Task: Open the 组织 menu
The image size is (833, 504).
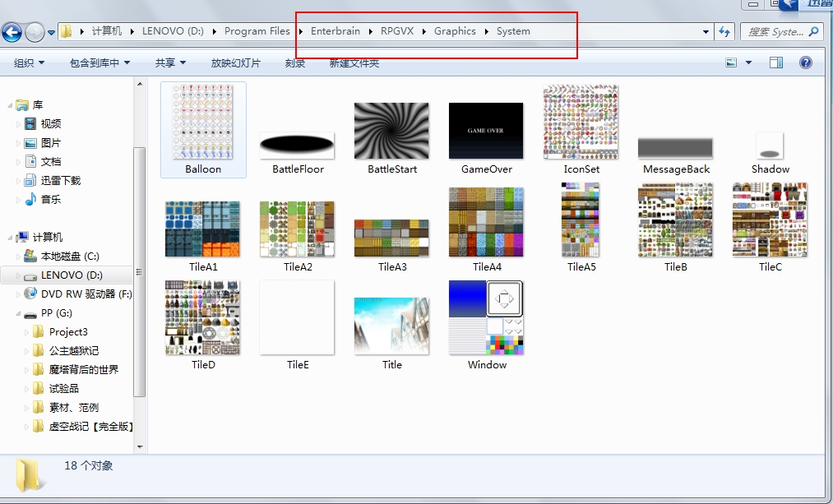Action: [29, 62]
